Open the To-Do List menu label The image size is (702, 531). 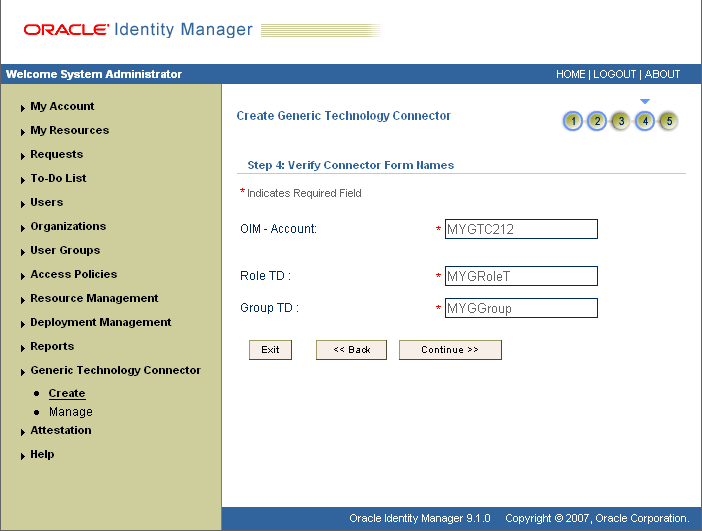click(x=58, y=178)
